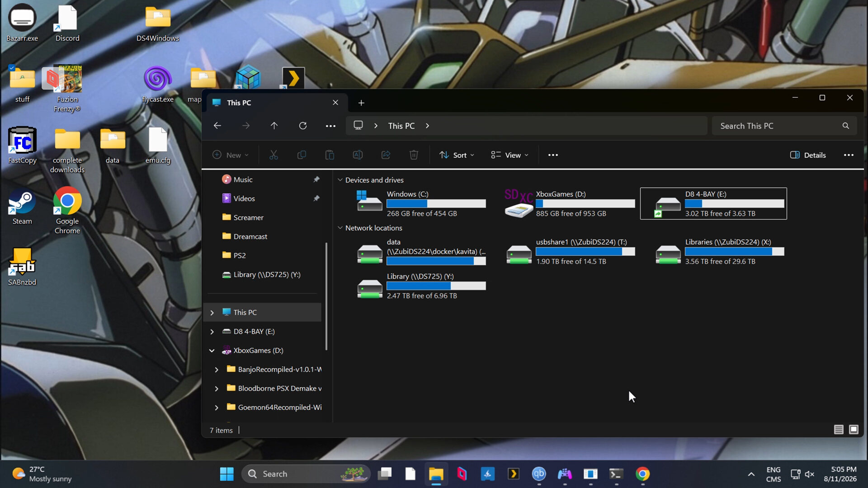
Task: Collapse XboxGames (D:) tree node
Action: coord(212,351)
